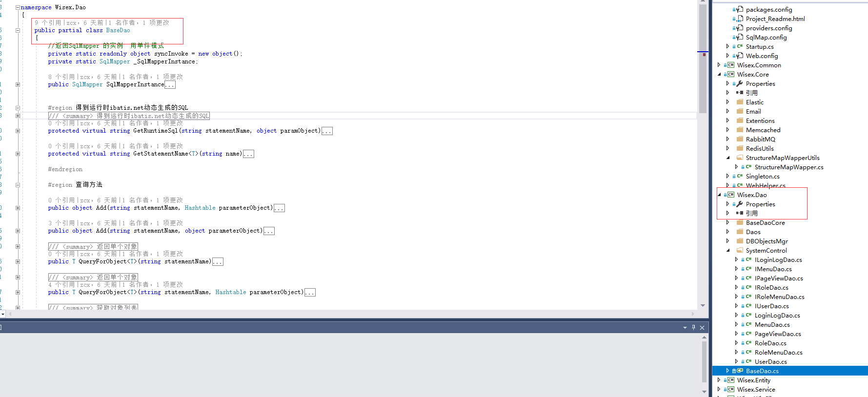
Task: Click CodeLens '8 个引用' above SqlMapperInstance
Action: (61, 77)
